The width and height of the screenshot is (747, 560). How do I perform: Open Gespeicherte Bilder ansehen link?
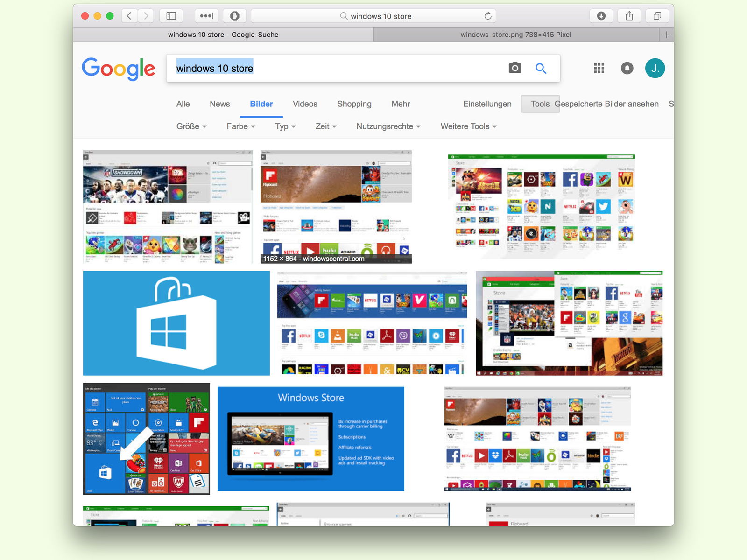click(x=606, y=104)
